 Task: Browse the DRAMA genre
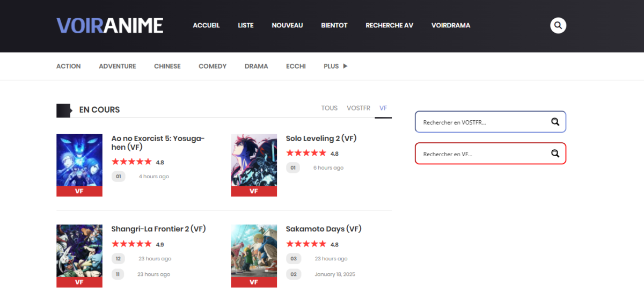pyautogui.click(x=257, y=66)
